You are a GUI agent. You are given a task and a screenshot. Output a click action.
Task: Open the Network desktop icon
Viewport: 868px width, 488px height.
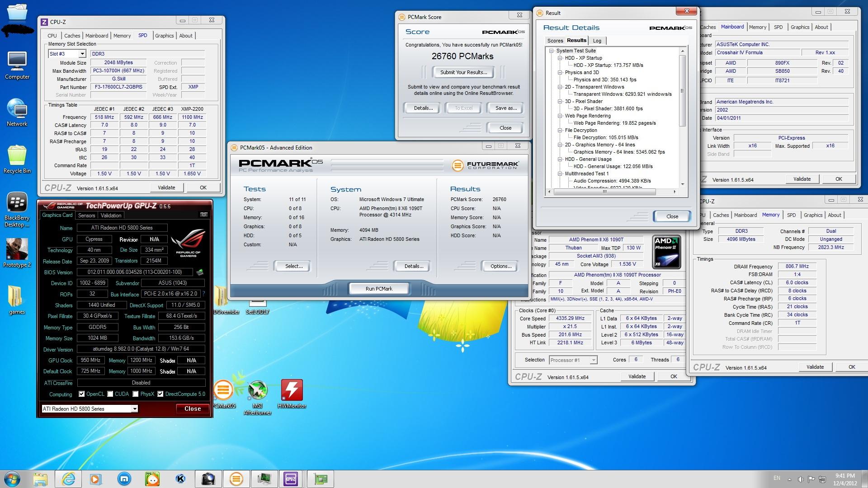click(x=17, y=113)
